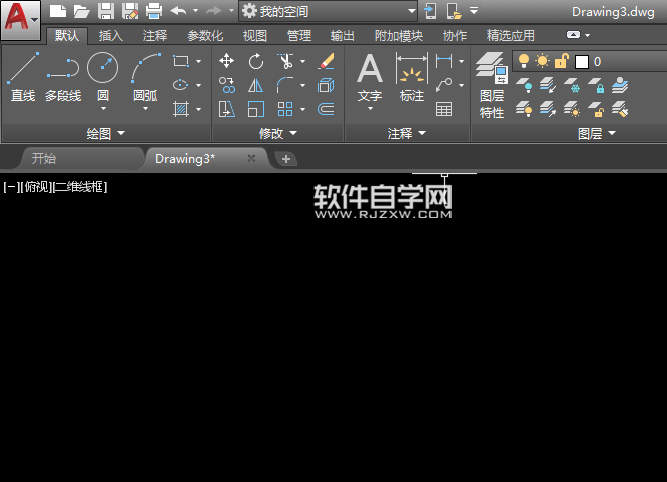Expand the Annotation (注释) panel
Viewport: 667px width, 482px height.
[x=407, y=133]
